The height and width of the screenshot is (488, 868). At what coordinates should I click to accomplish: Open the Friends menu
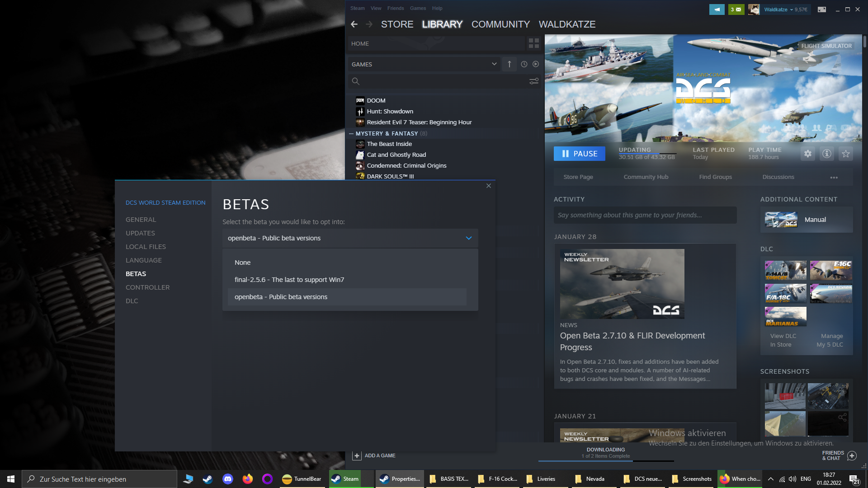tap(396, 8)
